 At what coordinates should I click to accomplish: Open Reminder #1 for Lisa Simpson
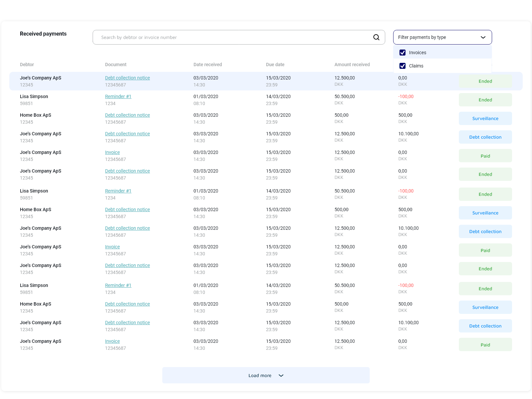(118, 96)
